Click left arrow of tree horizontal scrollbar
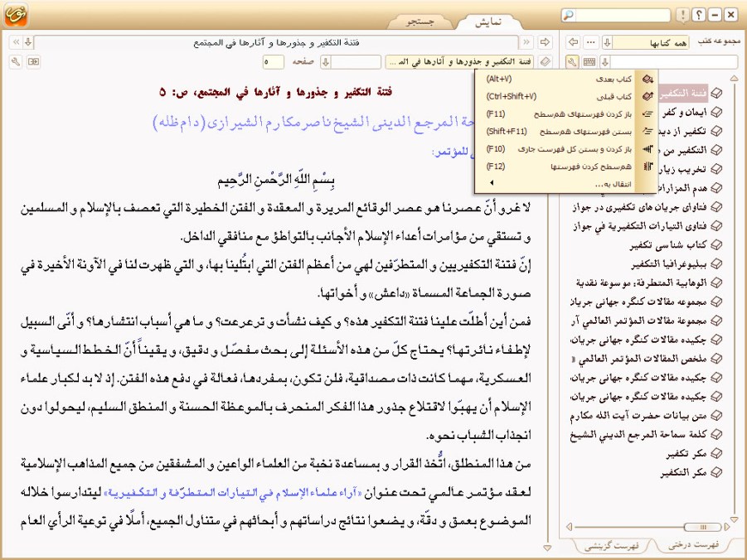Viewport: 747px width, 560px height. click(x=569, y=527)
